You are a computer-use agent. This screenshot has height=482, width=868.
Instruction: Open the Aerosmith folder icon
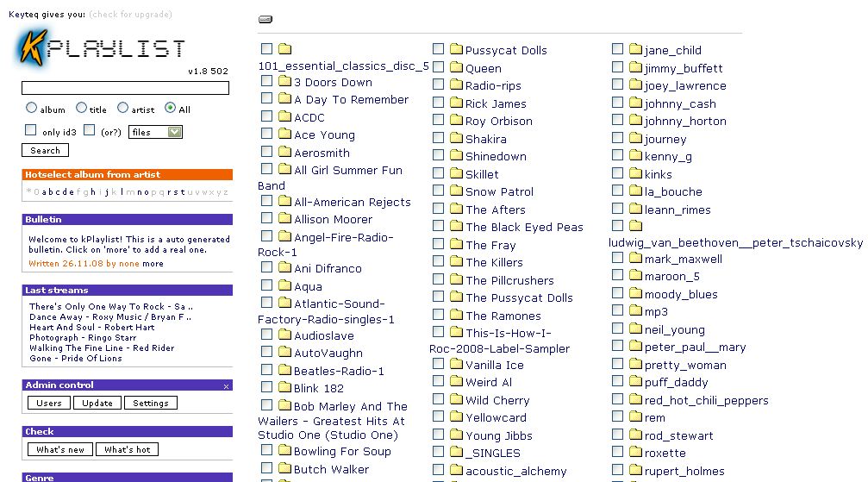(285, 151)
